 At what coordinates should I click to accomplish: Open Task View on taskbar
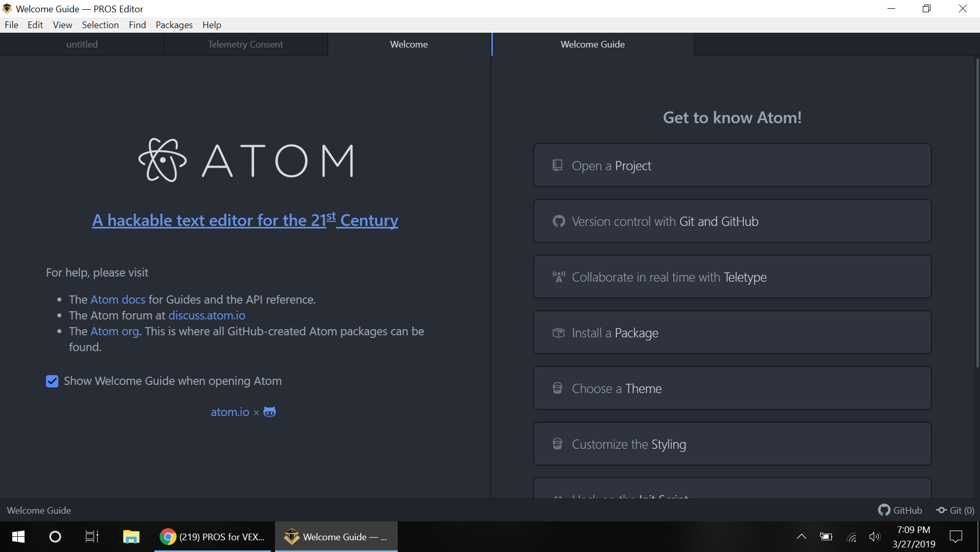(92, 537)
